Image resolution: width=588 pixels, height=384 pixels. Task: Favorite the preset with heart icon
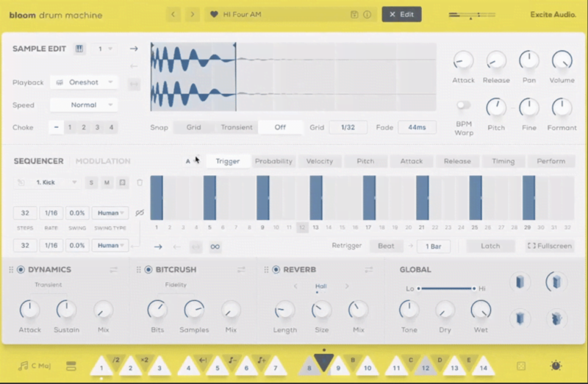pyautogui.click(x=214, y=15)
